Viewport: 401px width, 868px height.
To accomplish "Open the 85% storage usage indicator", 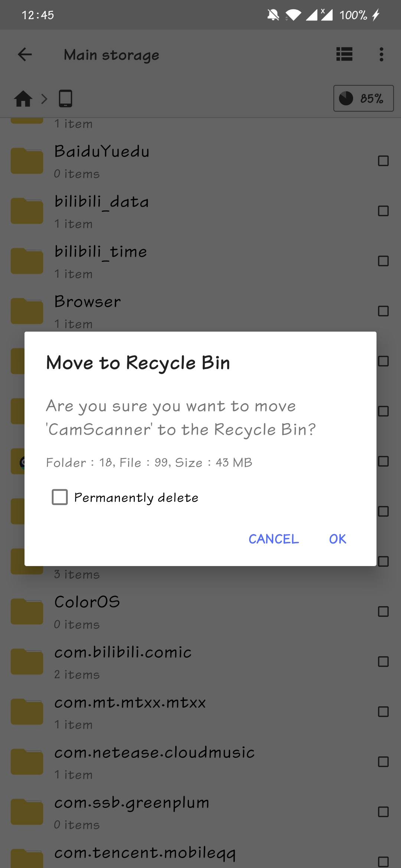I will pyautogui.click(x=363, y=98).
